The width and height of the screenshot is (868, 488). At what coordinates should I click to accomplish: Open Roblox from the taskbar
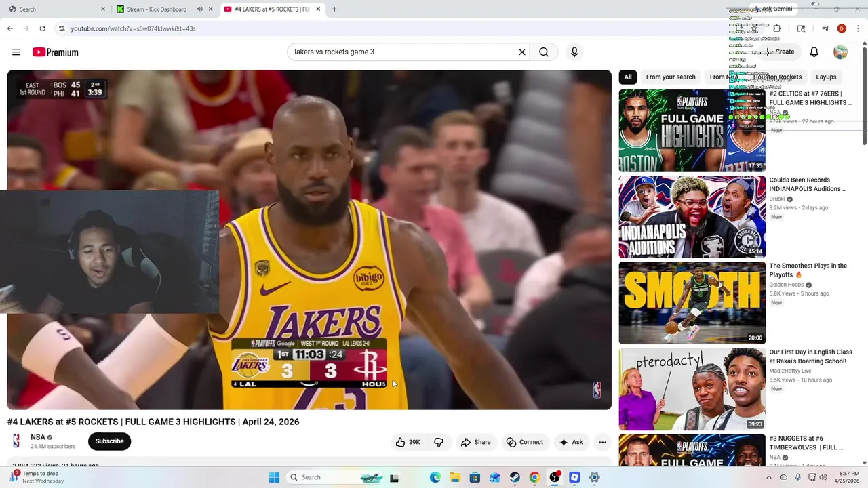pos(574,477)
